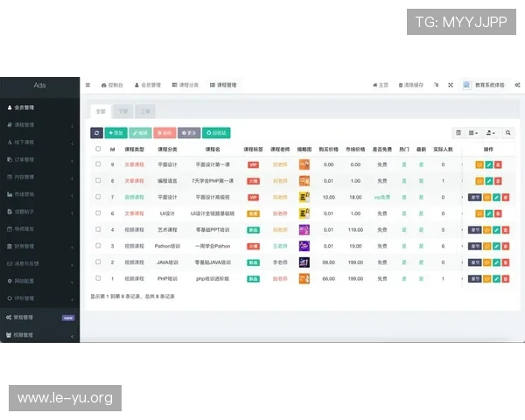The width and height of the screenshot is (525, 420).
Task: Open the settings cogs icon at header right
Action: (518, 85)
